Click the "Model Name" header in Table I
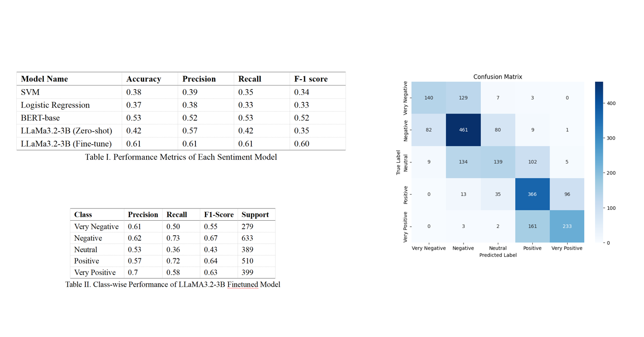The height and width of the screenshot is (337, 644). point(44,79)
